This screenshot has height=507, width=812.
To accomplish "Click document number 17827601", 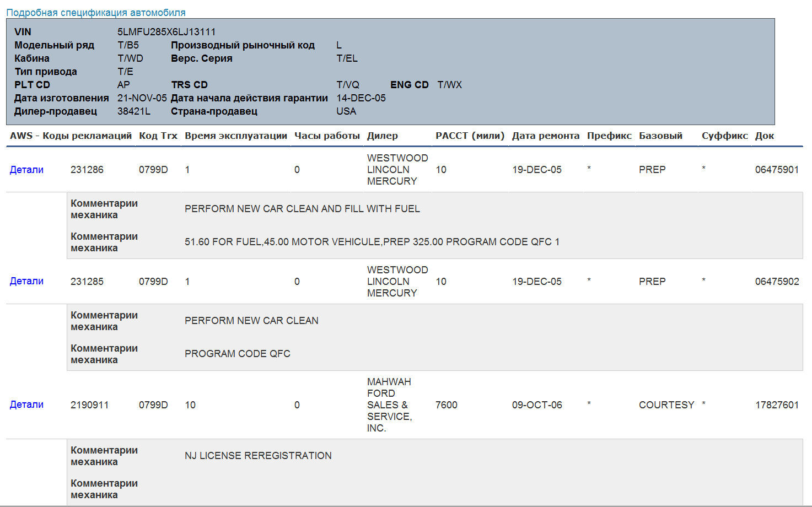I will (777, 405).
